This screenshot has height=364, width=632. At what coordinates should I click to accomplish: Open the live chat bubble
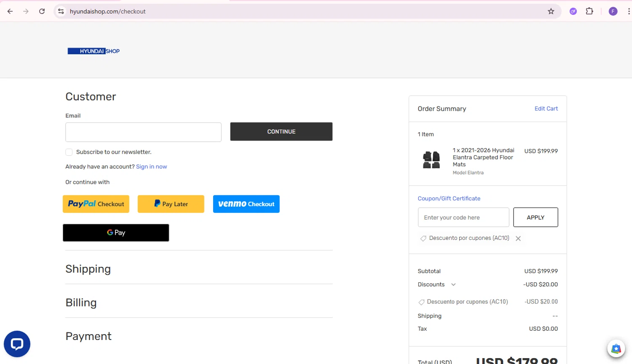[x=17, y=344]
